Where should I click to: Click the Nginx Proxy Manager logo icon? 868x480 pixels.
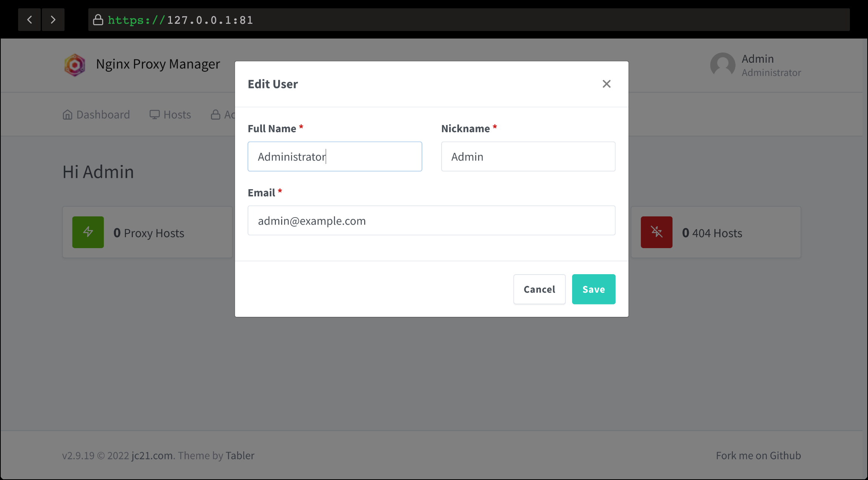[x=75, y=65]
